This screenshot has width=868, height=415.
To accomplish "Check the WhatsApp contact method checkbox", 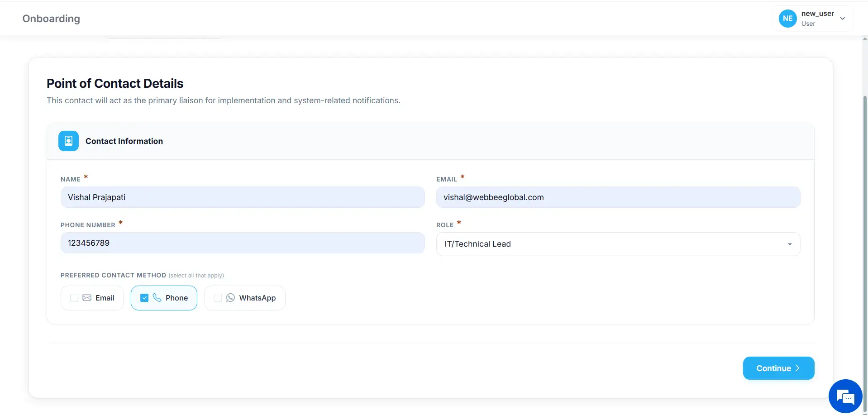I will [x=218, y=298].
